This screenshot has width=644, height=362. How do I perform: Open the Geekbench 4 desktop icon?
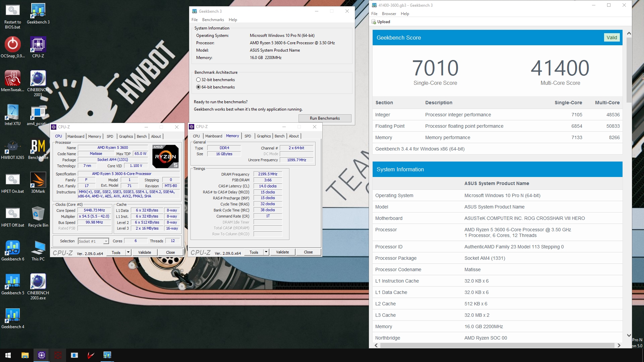point(13,318)
